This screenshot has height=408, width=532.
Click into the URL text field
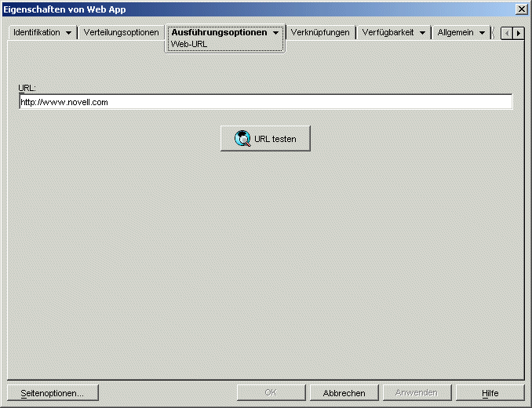coord(265,102)
